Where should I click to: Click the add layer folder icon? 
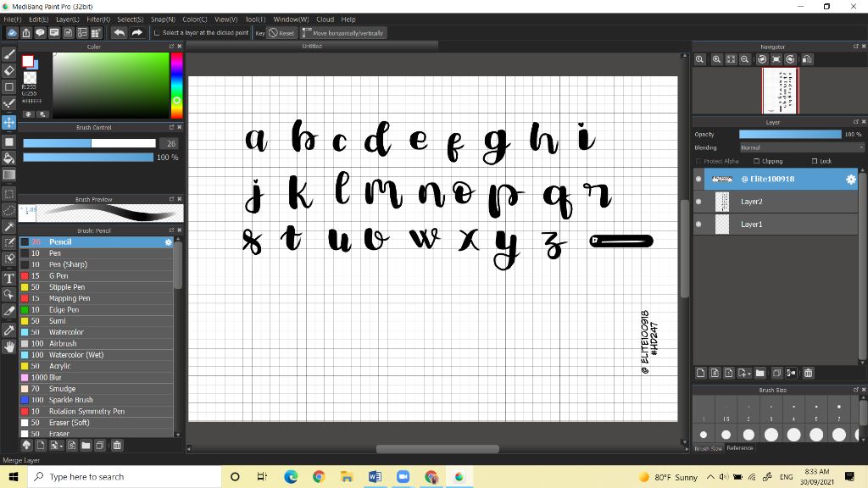(760, 373)
